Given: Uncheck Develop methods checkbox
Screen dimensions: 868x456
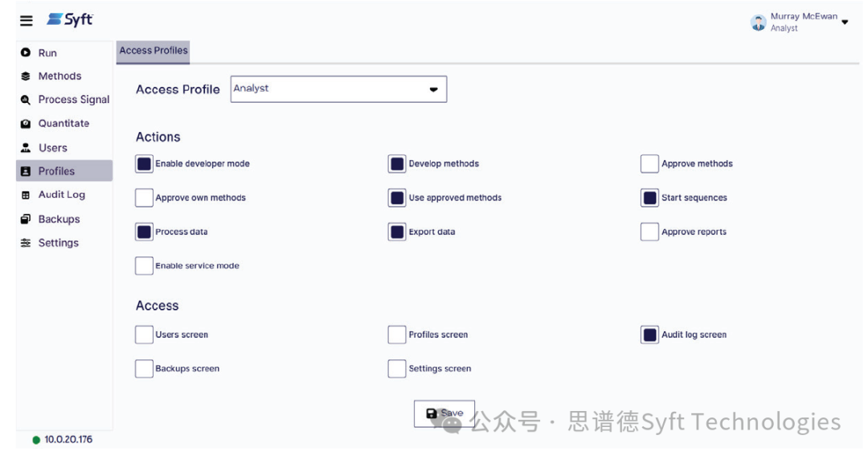Looking at the screenshot, I should [x=397, y=164].
